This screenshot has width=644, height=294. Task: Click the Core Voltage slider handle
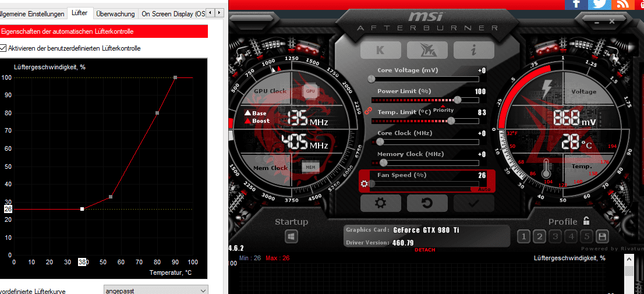point(371,79)
